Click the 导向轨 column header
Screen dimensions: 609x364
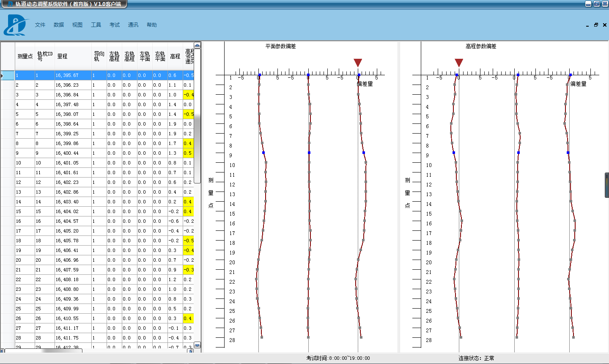pos(99,56)
